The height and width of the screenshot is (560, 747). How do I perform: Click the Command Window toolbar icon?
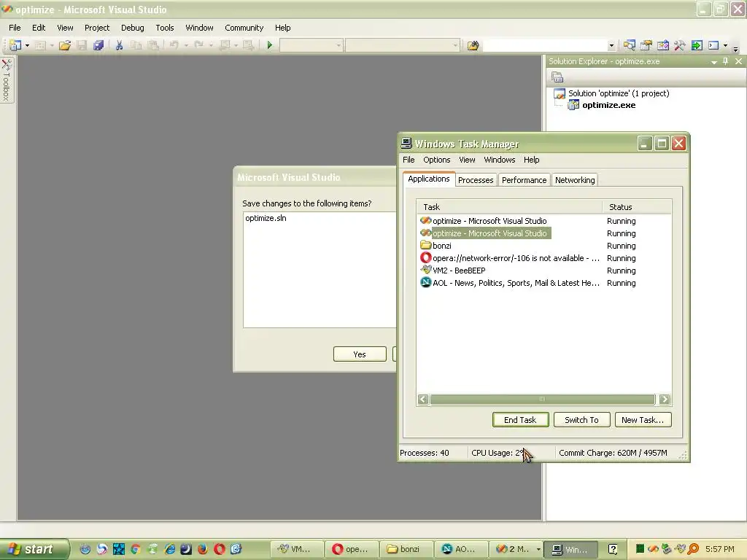713,45
